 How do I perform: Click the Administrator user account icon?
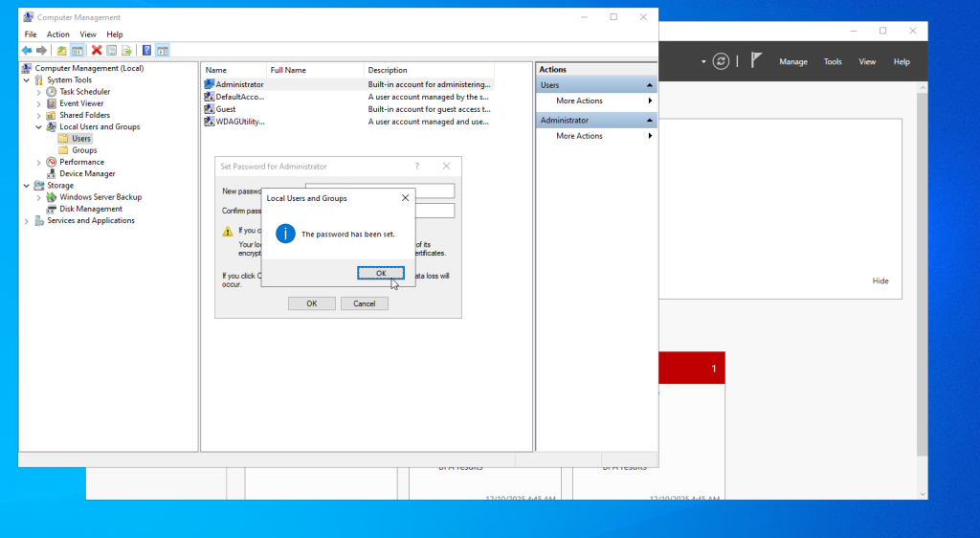click(x=210, y=84)
